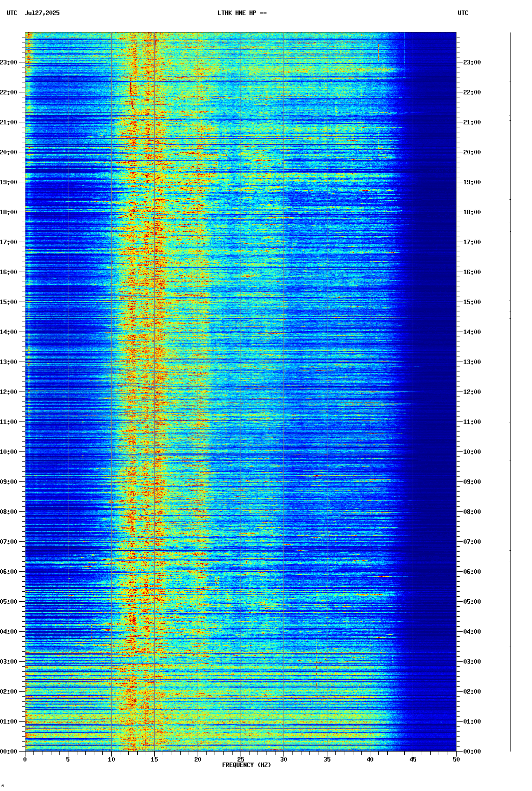Click the station title LTHK HNE HP
Screen dimensions: 532x791
[237, 13]
